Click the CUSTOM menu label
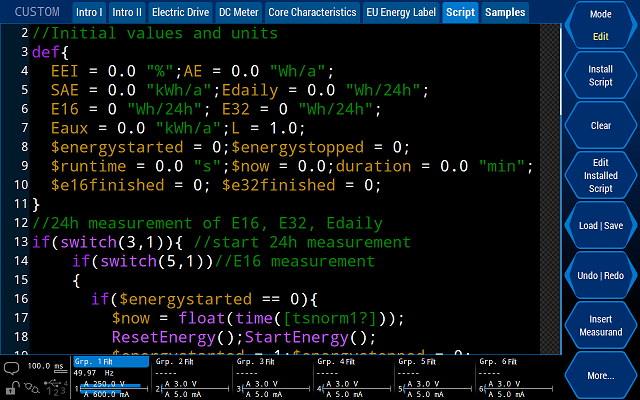Viewport: 640px width, 400px height. coord(37,12)
